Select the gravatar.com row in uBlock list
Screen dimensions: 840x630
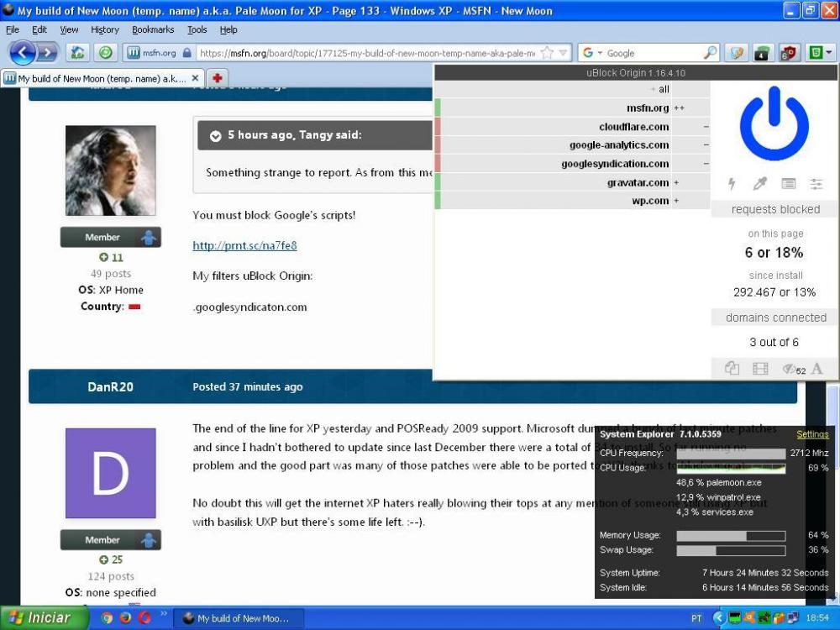[572, 182]
